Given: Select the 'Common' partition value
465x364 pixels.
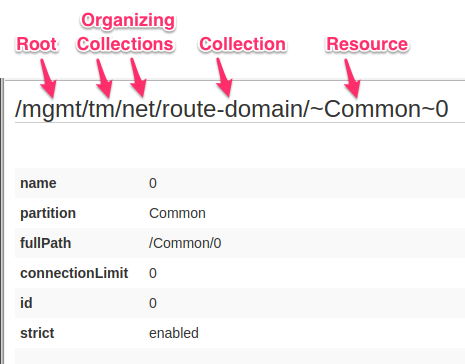Looking at the screenshot, I should [x=177, y=213].
